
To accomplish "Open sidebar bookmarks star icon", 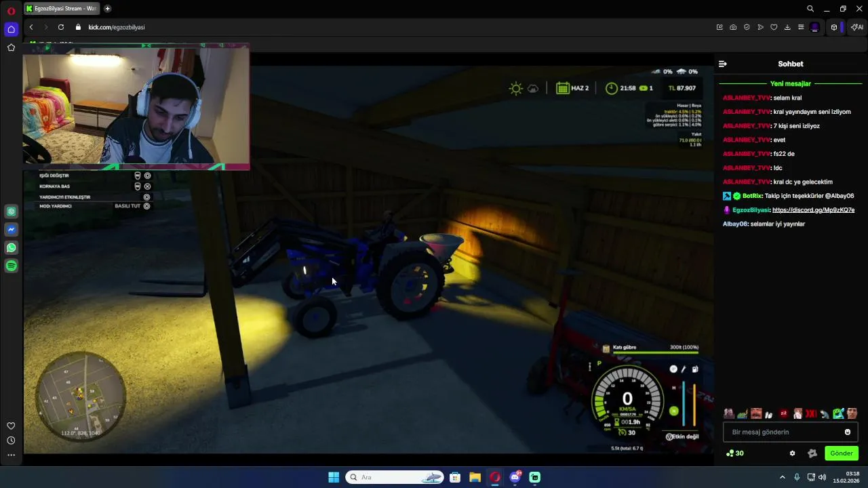I will (11, 47).
